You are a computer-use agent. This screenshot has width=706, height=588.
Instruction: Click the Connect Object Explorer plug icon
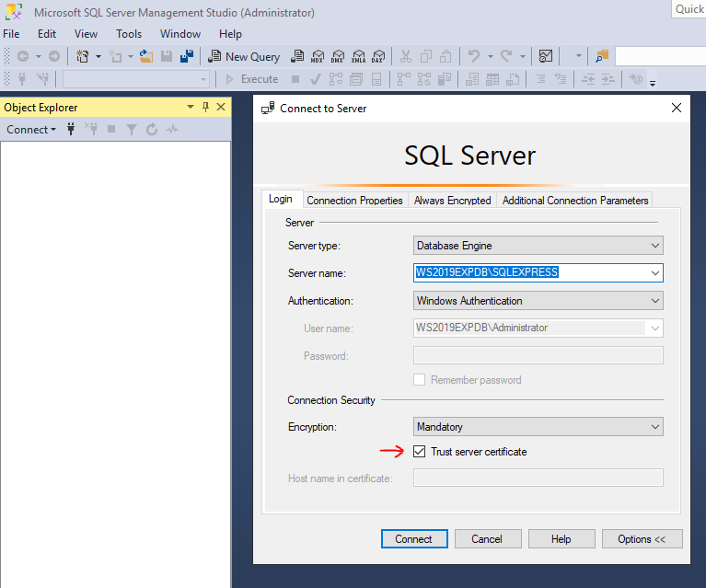point(70,130)
